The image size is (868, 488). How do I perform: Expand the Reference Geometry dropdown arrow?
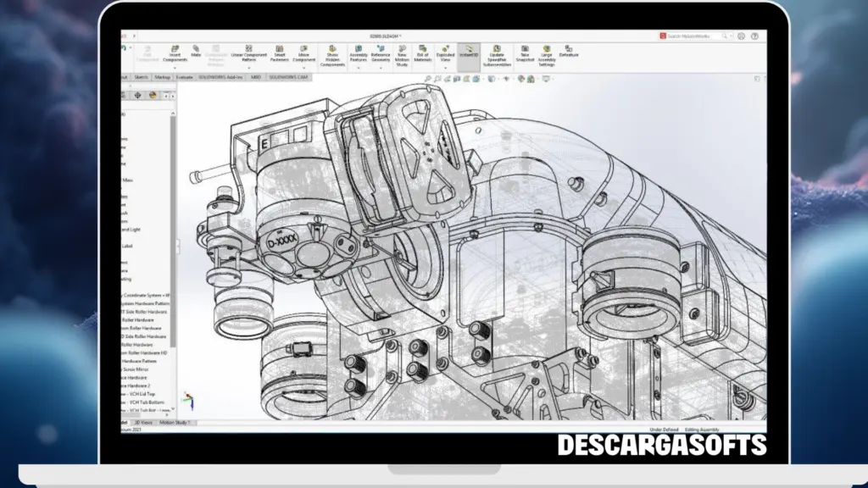[381, 67]
